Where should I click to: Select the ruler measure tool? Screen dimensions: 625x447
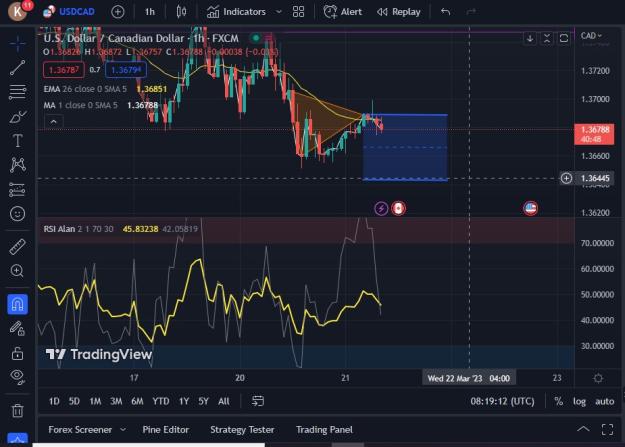[18, 246]
